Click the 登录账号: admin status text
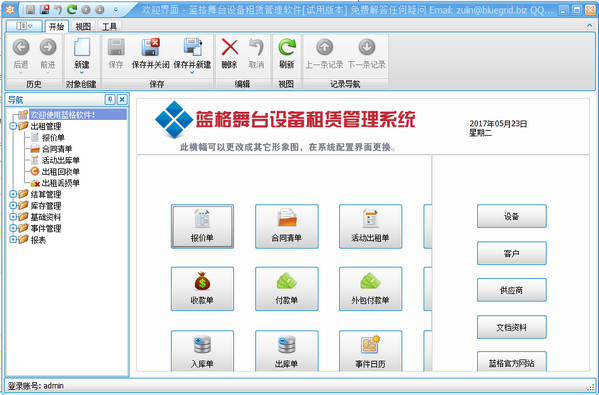Viewport: 599px width, 395px height. click(36, 386)
